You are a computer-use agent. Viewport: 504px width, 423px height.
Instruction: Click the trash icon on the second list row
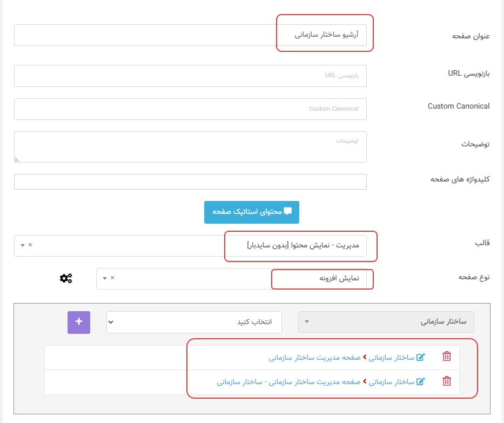pyautogui.click(x=446, y=381)
